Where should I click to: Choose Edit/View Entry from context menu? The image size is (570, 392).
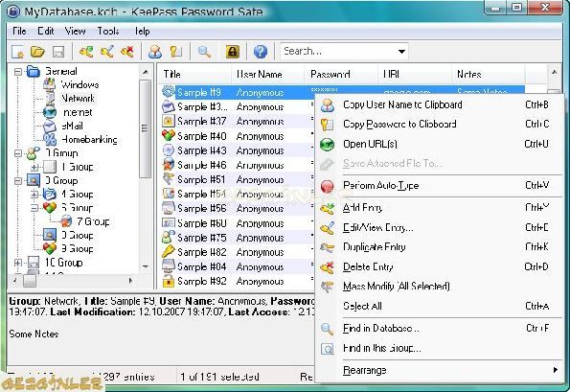439,228
